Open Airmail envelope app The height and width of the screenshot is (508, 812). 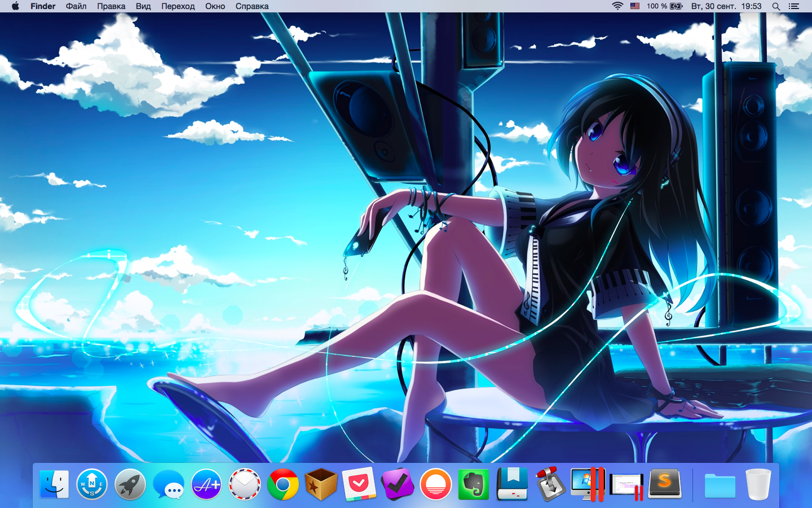click(x=245, y=484)
